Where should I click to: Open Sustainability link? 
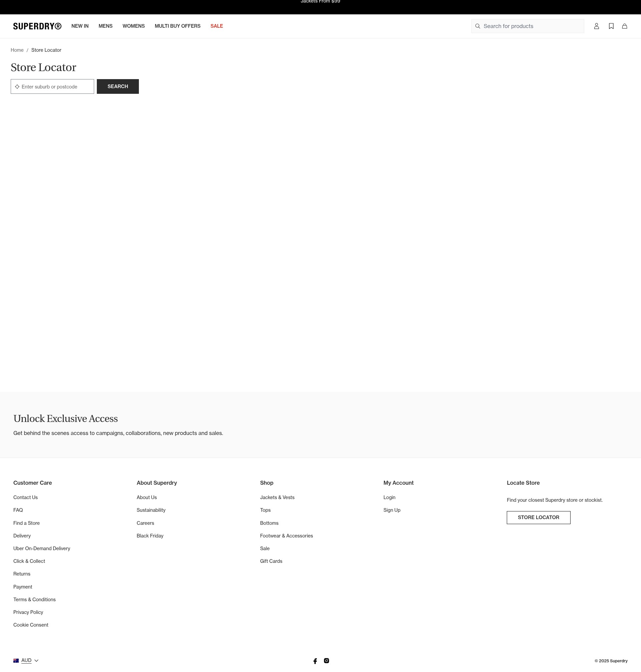click(x=151, y=510)
